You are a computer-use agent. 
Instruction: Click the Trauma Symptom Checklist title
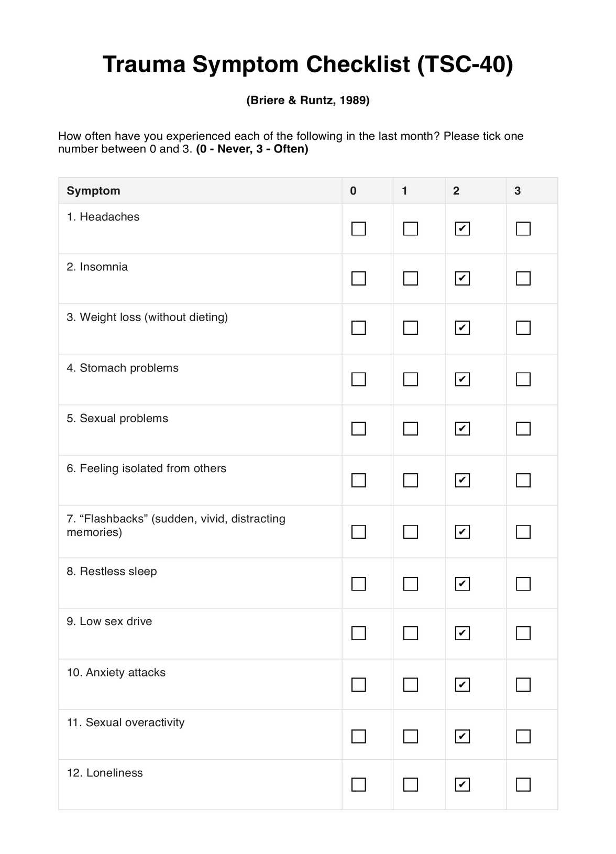click(x=307, y=64)
